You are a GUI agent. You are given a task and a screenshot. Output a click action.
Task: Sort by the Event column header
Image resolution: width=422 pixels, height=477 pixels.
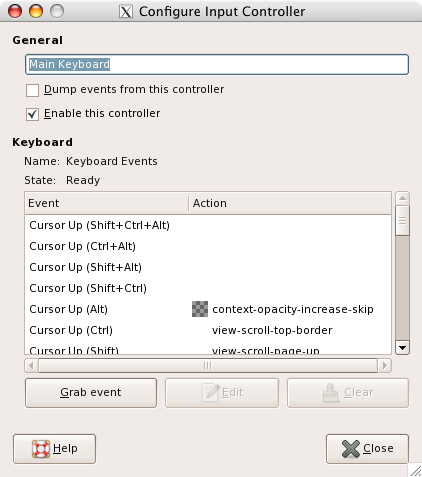tap(106, 203)
